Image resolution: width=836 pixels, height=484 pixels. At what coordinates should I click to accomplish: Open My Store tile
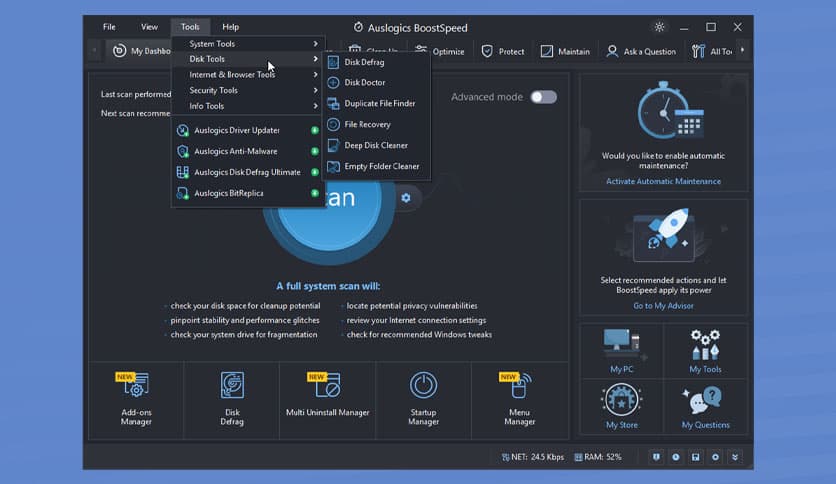pyautogui.click(x=622, y=406)
